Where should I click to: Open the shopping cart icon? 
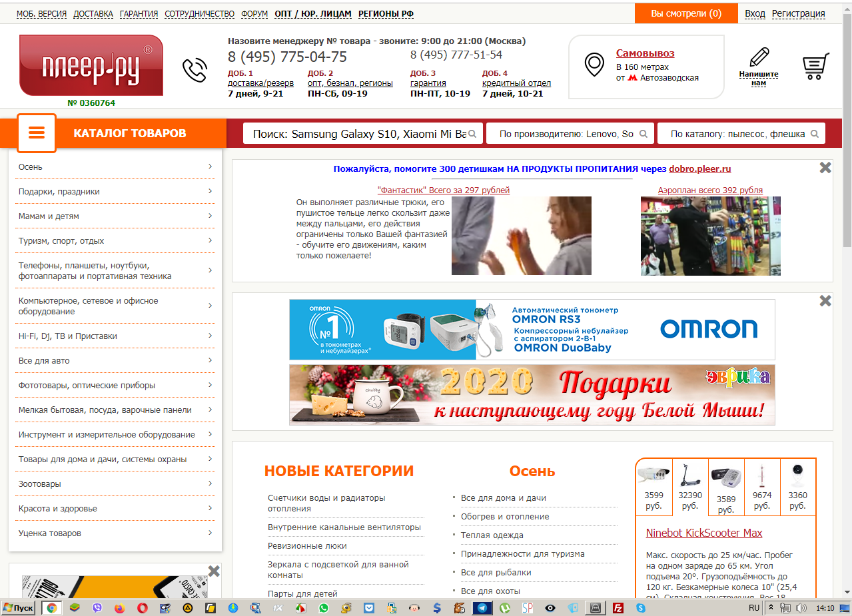(815, 67)
